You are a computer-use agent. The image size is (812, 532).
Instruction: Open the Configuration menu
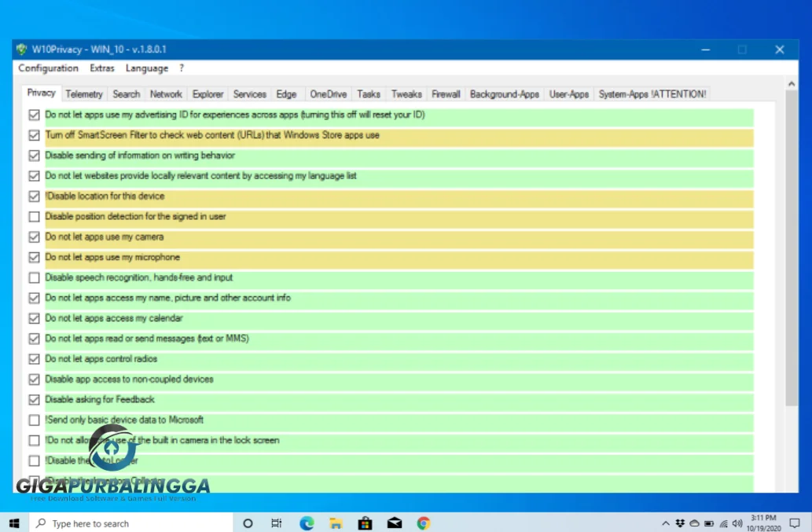click(x=48, y=68)
